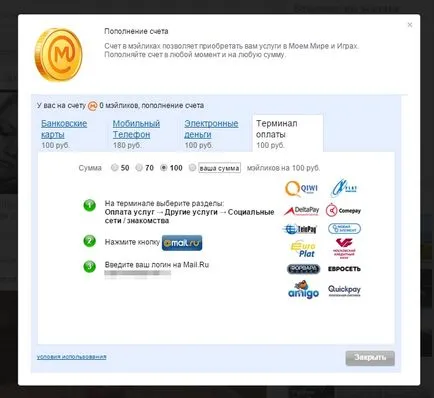Screen dimensions: 434x398
Task: Click the 'ваша сумма' input field
Action: click(219, 168)
